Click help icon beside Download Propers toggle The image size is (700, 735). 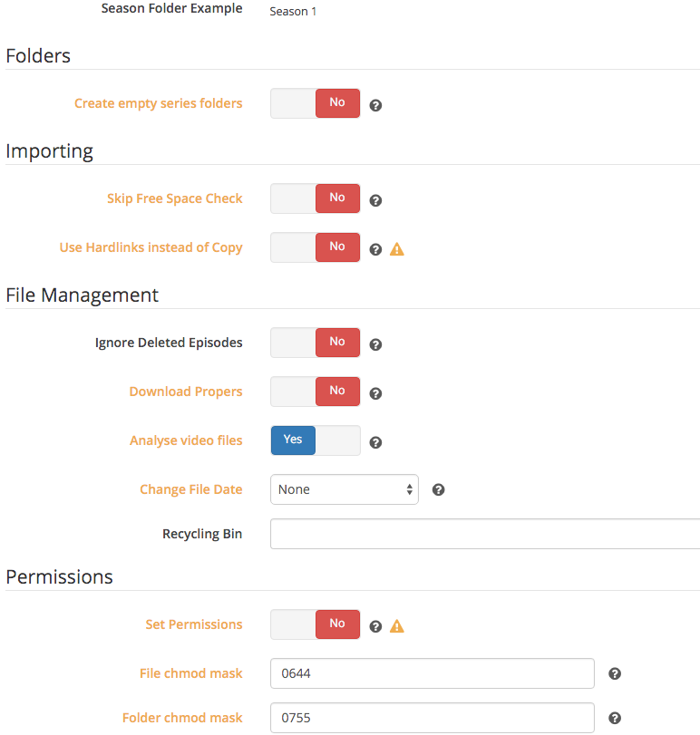click(x=375, y=393)
